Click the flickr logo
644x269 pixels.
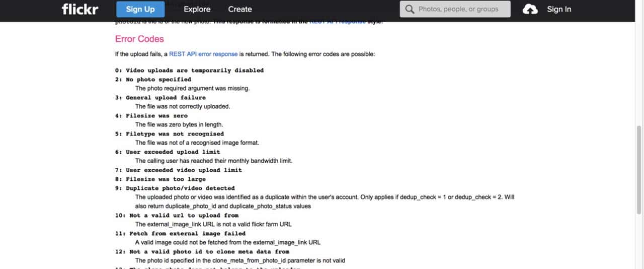pyautogui.click(x=79, y=9)
